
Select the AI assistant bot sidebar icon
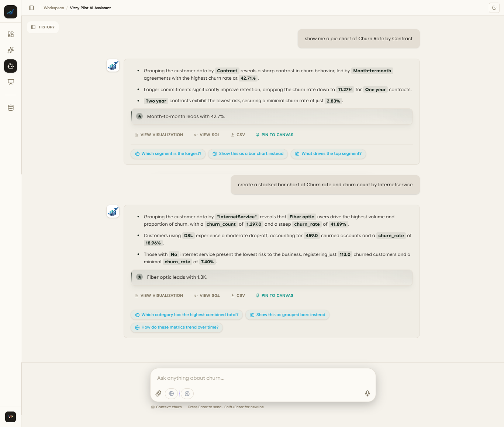pos(11,66)
